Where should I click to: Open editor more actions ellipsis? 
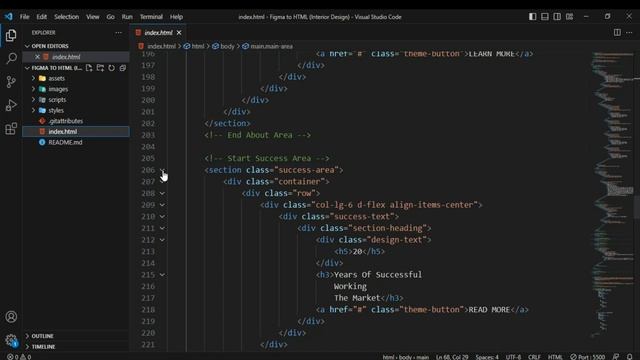coord(629,32)
